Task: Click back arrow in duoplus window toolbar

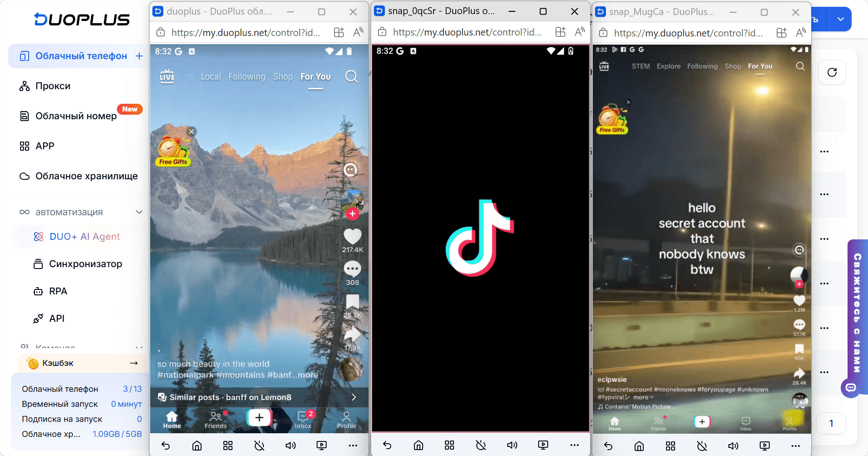Action: [166, 446]
